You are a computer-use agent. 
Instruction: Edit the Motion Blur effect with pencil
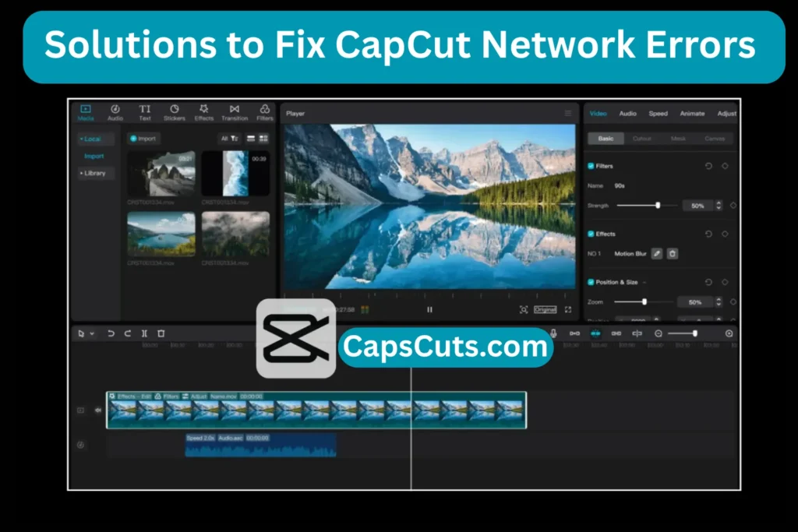coord(657,253)
